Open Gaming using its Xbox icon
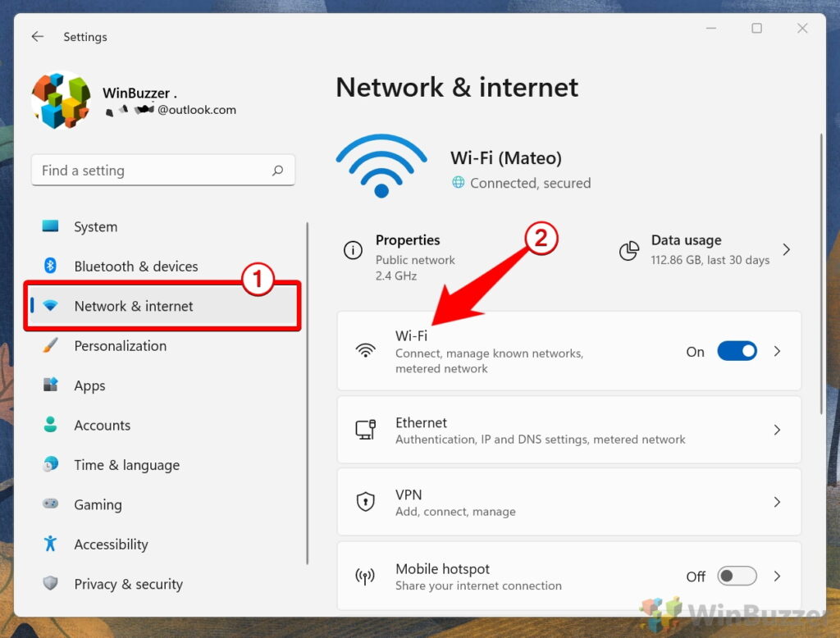Screen dimensions: 840x638 (x=51, y=504)
